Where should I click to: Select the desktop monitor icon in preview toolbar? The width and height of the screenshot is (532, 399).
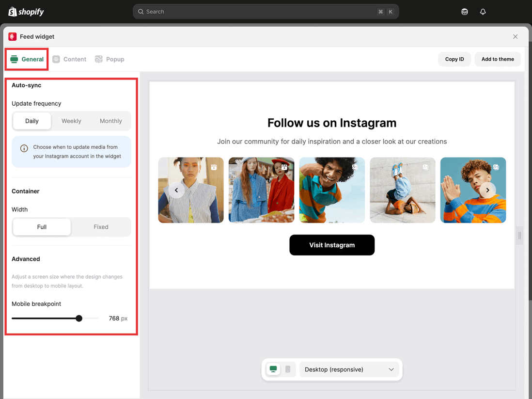273,369
